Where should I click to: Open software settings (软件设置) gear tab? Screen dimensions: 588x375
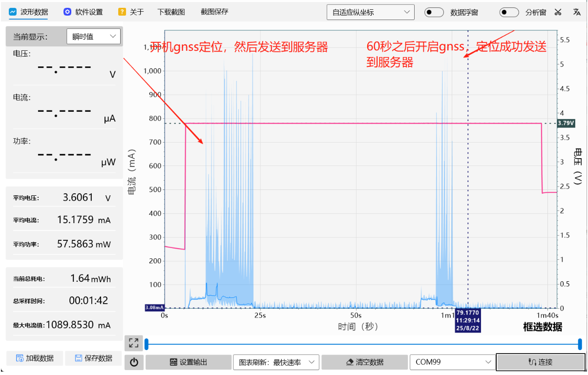(83, 12)
